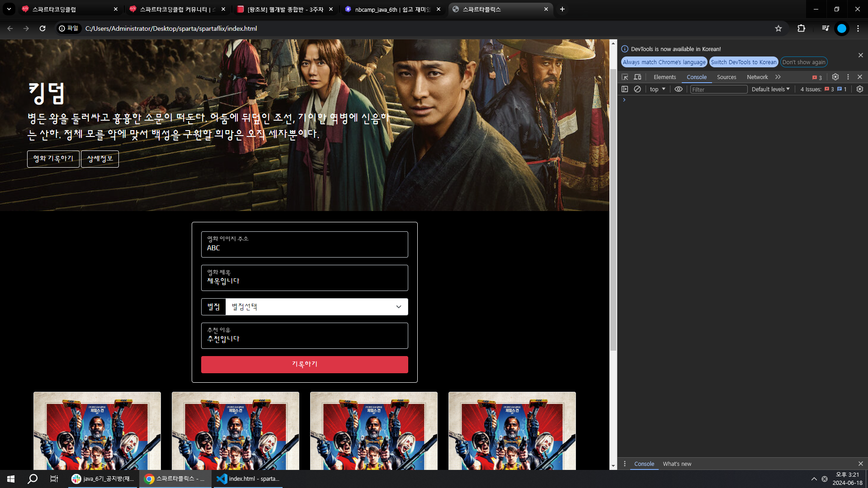The width and height of the screenshot is (868, 488).
Task: Open the nbcamp_java_6th tab
Action: 392,9
